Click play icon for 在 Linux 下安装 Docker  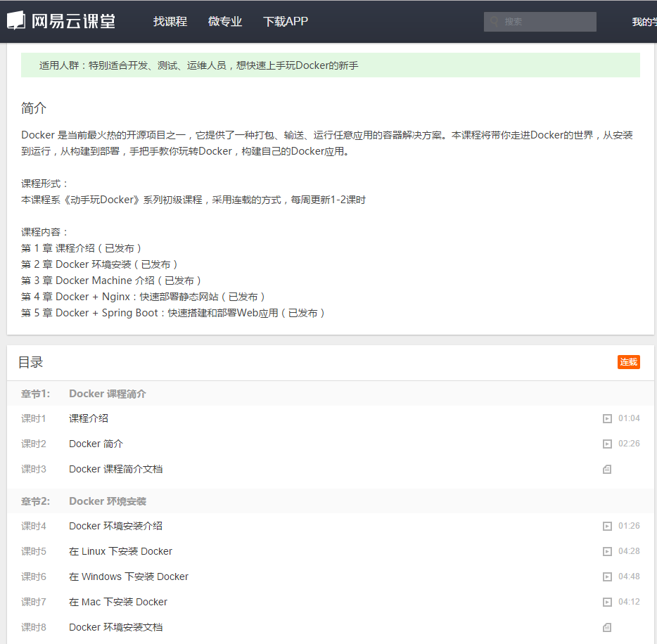tap(606, 551)
